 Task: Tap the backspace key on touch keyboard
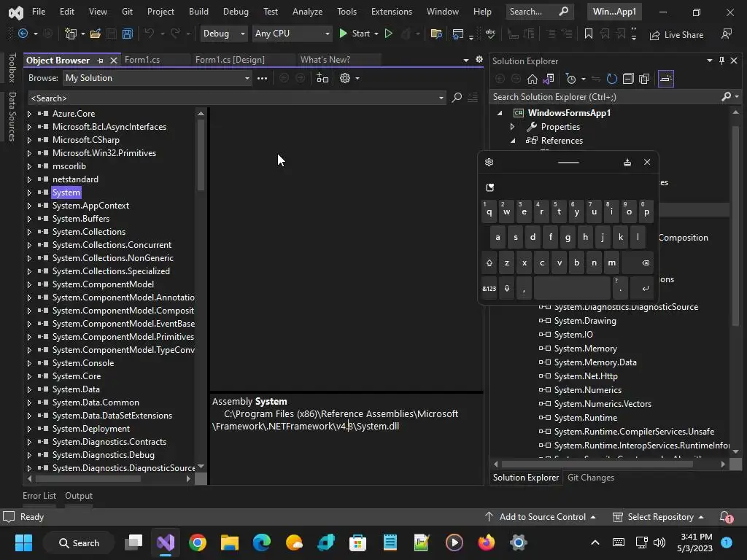pos(639,262)
